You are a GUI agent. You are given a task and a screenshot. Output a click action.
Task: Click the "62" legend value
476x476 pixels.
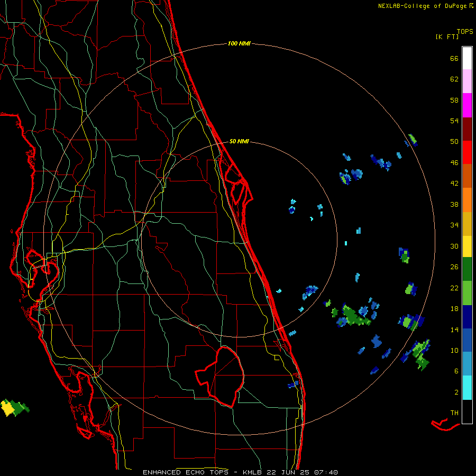click(x=454, y=79)
